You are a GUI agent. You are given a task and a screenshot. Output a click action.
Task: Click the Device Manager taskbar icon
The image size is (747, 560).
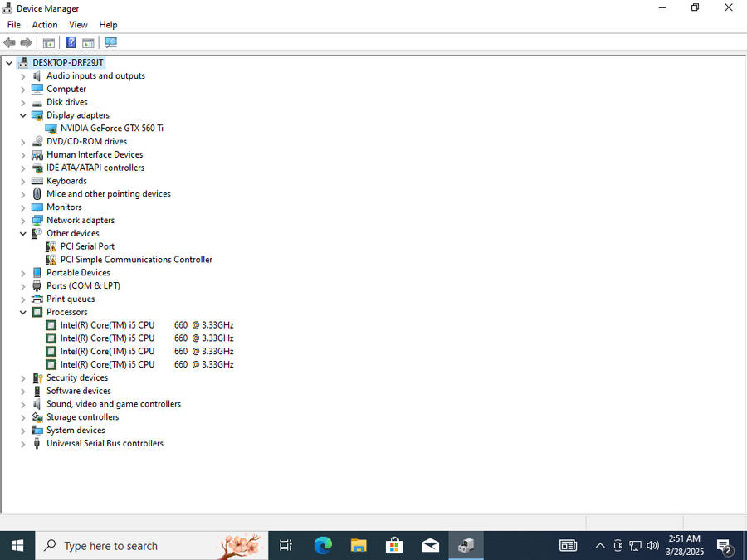pos(466,545)
